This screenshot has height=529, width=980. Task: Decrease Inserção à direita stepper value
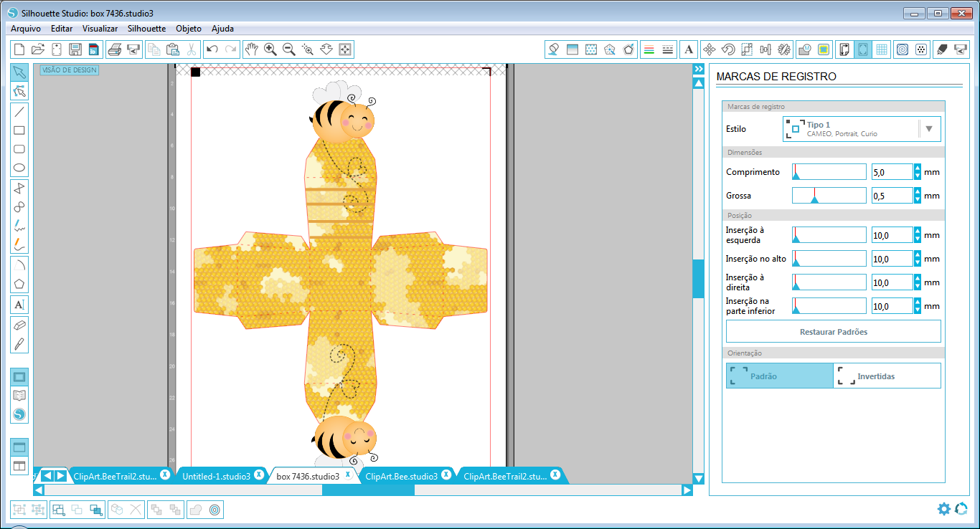(918, 287)
